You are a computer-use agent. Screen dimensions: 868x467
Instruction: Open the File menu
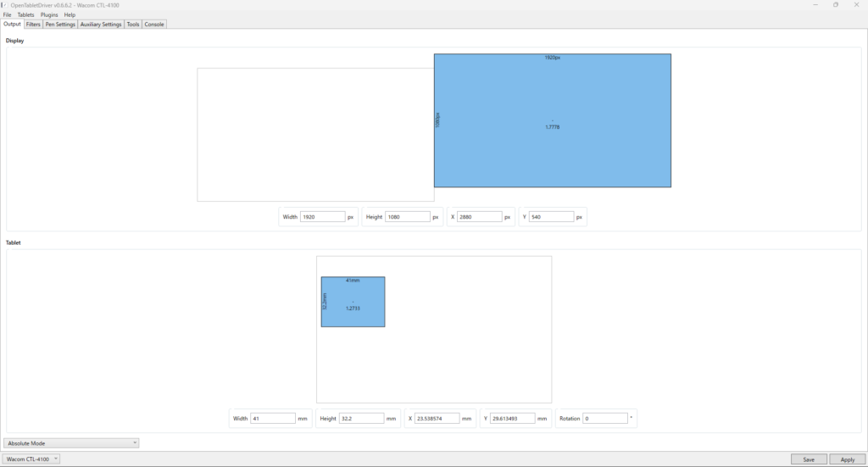8,14
